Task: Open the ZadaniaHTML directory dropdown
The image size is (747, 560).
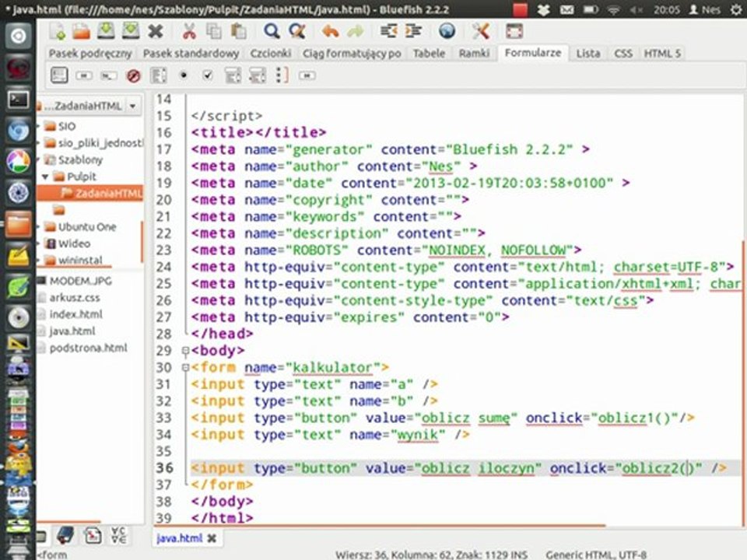Action: coord(132,106)
